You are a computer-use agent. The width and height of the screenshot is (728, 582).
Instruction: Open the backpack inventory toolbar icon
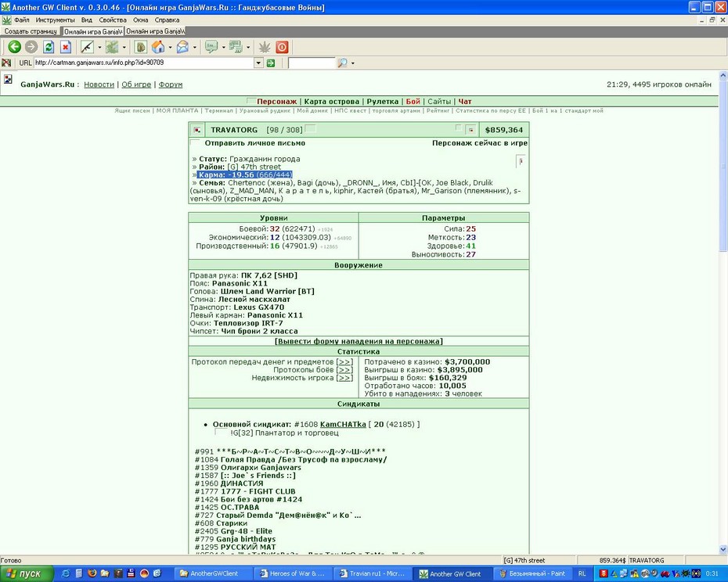(x=141, y=47)
